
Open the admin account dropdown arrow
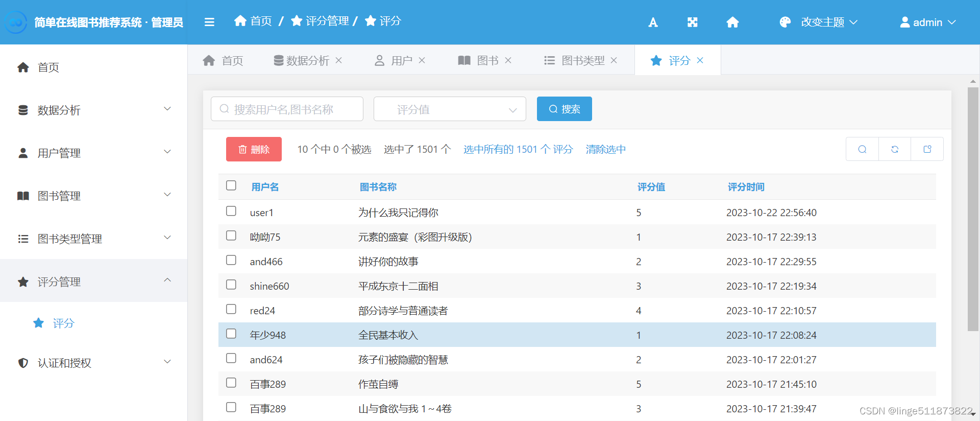951,22
